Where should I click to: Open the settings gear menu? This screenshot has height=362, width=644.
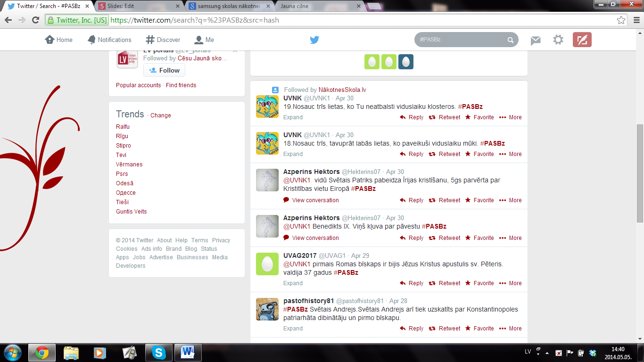(558, 40)
